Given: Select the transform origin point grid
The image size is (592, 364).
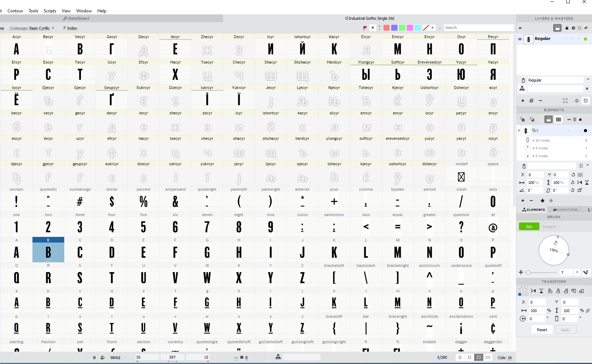Looking at the screenshot, I should tap(523, 291).
